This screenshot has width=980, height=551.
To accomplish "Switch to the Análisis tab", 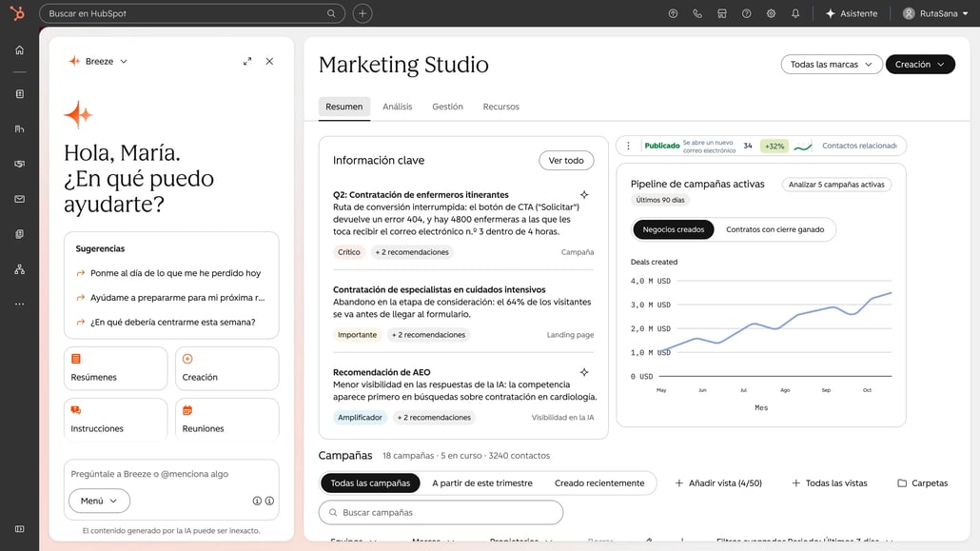I will coord(398,107).
